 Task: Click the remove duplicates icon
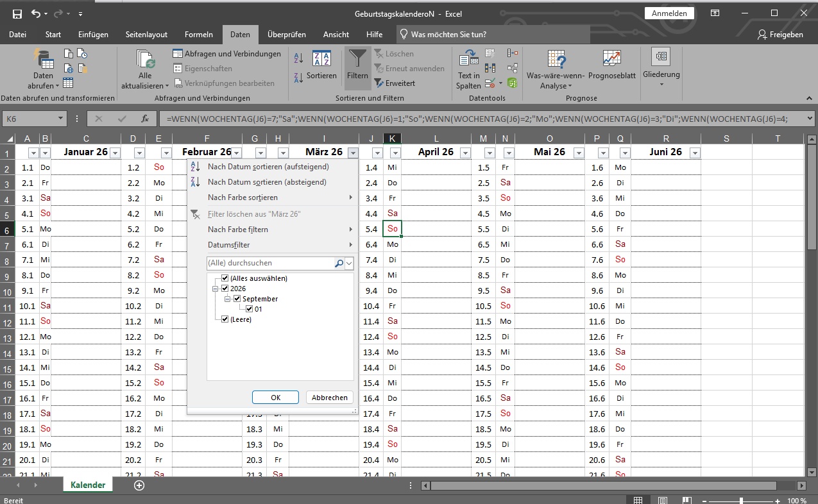(490, 68)
